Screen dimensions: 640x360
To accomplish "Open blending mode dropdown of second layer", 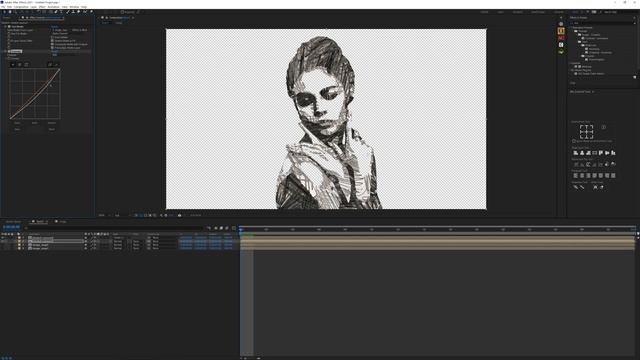I will coord(119,242).
